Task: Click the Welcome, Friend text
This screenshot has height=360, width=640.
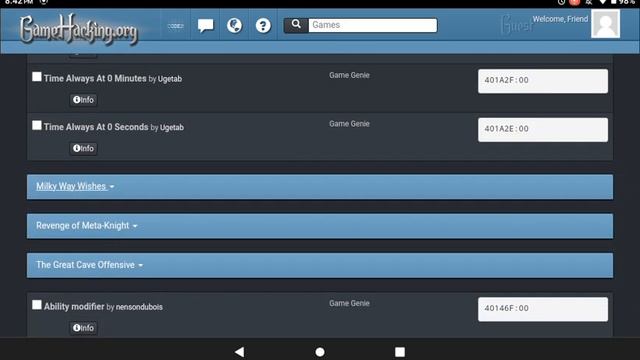Action: click(x=560, y=19)
